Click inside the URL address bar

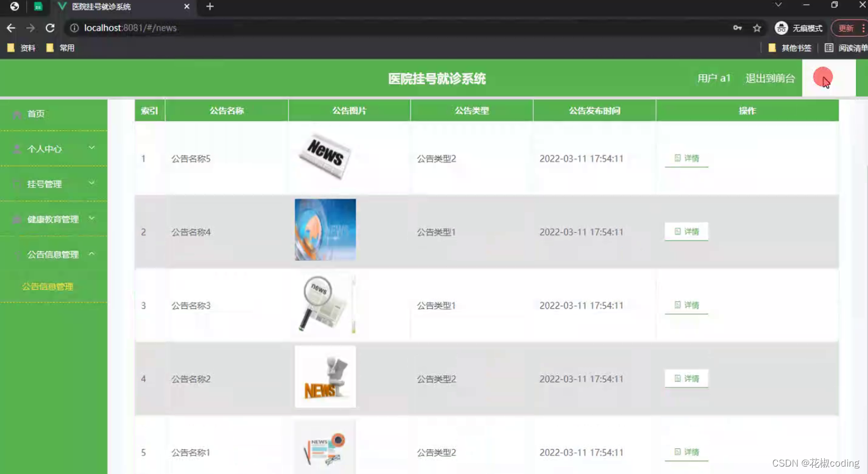click(228, 27)
